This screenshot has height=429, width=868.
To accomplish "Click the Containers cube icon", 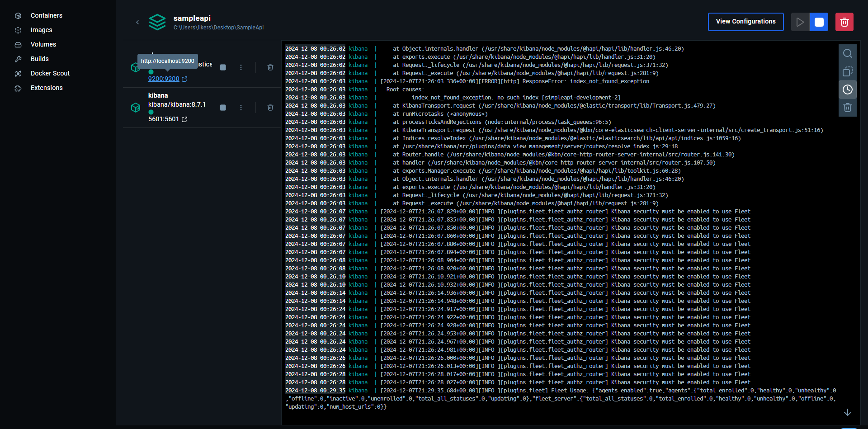I will (18, 16).
